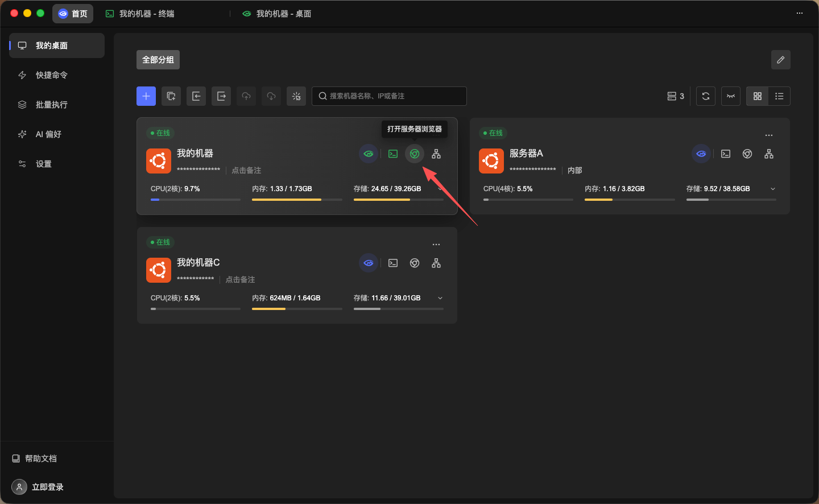Screen dimensions: 819x504
Task: Click the duplicate/add-group toolbar icon
Action: [171, 96]
